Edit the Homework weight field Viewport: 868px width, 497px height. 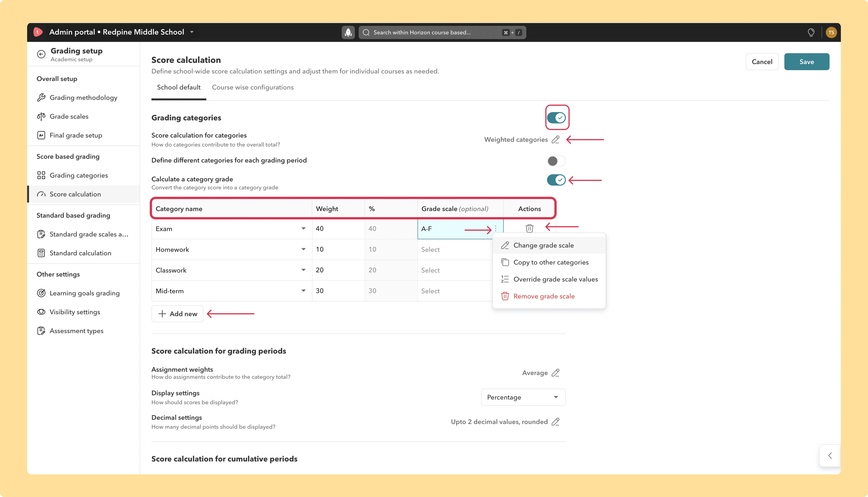click(x=338, y=249)
